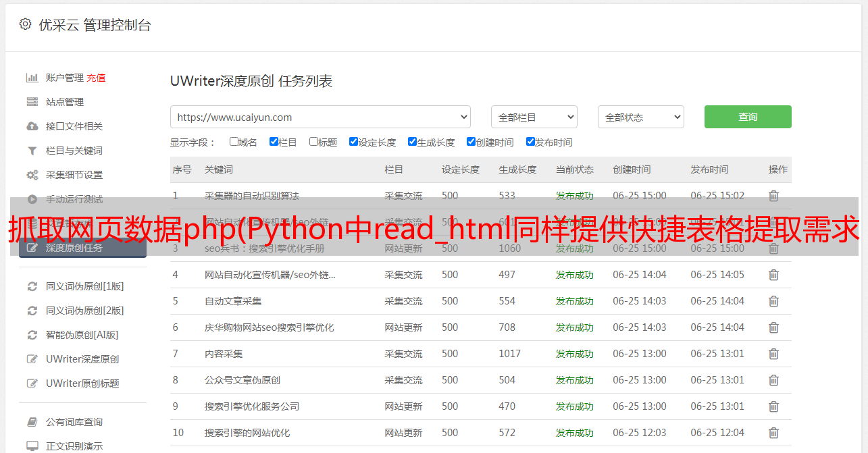Click publish time 06-25 12:04
The width and height of the screenshot is (868, 453).
coord(717,433)
